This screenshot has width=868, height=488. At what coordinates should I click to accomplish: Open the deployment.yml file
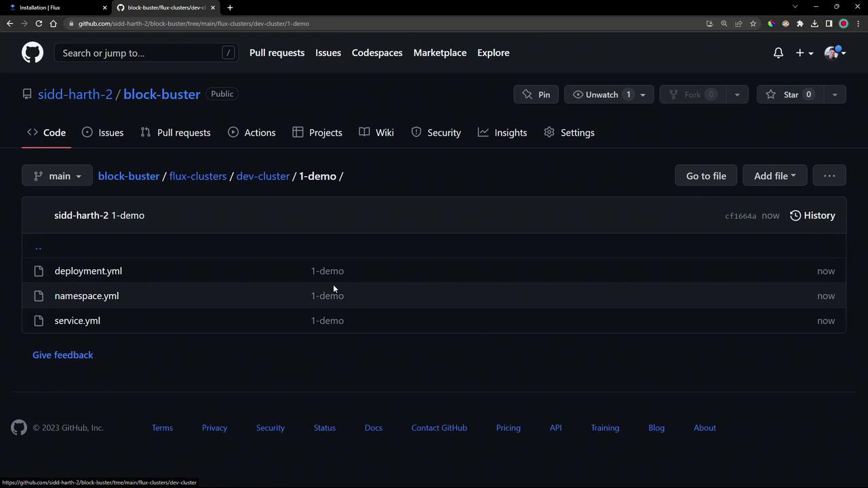point(88,271)
